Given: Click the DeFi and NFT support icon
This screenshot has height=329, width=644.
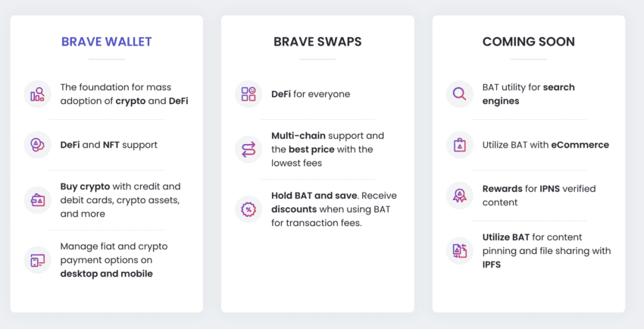Looking at the screenshot, I should 37,145.
